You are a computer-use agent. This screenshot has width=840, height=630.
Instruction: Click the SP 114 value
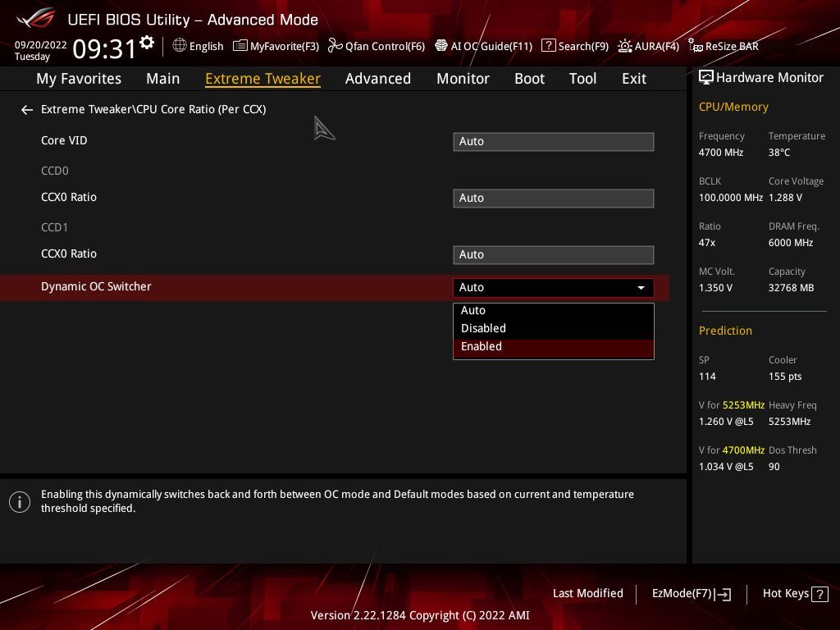pos(707,377)
